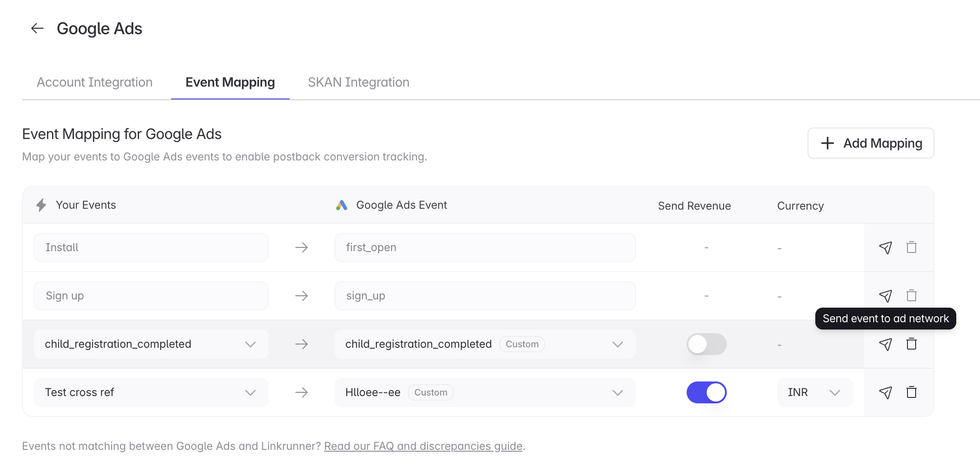This screenshot has width=980, height=474.
Task: Click the Event Mapping for Google Ads heading
Action: 122,134
